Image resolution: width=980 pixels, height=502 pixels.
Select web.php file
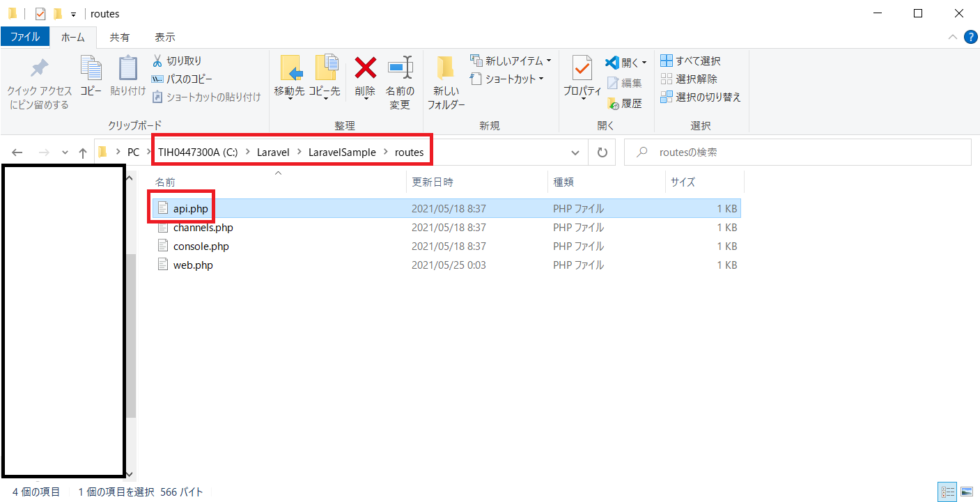coord(445,265)
